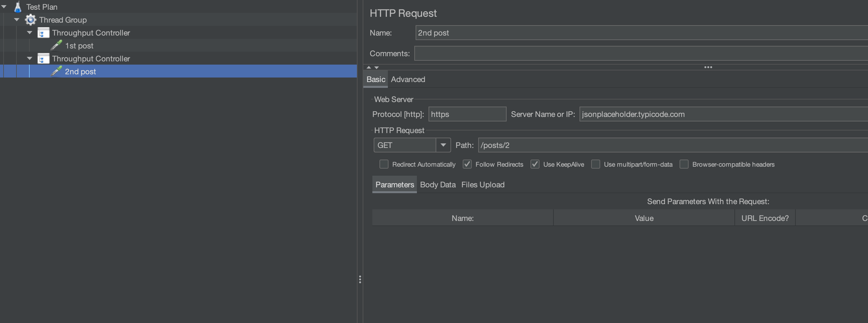Select the 1st post sampler icon
868x323 pixels.
tap(56, 46)
